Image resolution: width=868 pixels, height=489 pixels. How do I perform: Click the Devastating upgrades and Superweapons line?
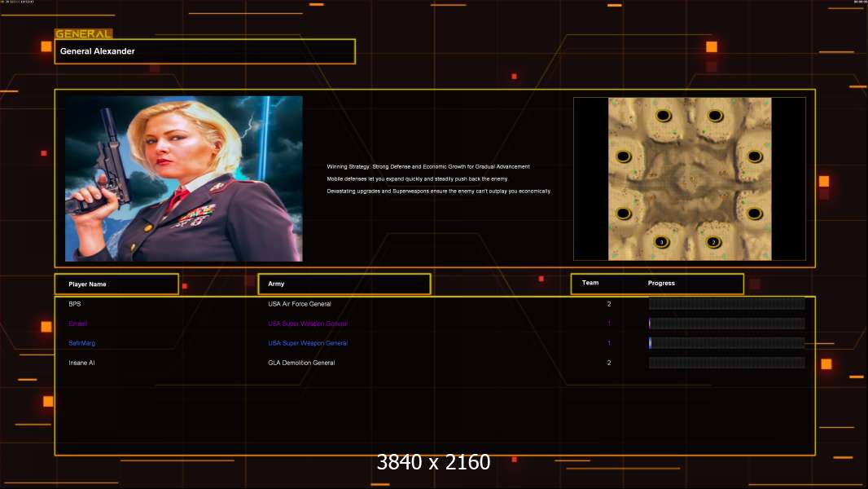pyautogui.click(x=439, y=191)
